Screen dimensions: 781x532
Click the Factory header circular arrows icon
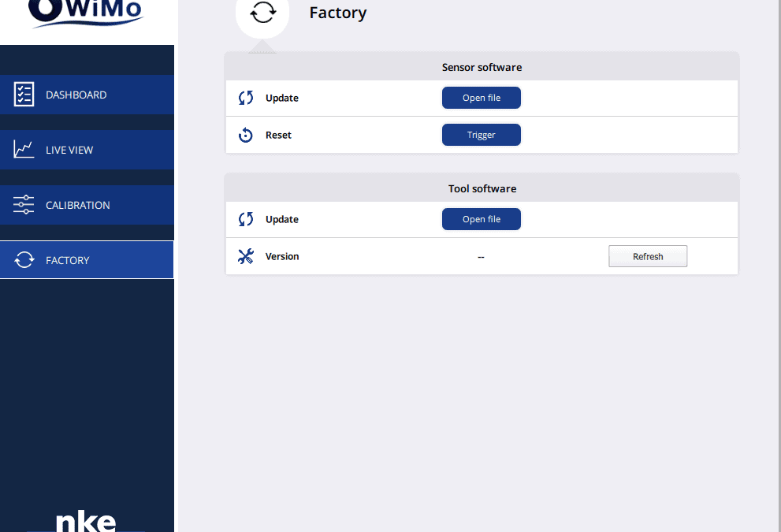pos(262,13)
